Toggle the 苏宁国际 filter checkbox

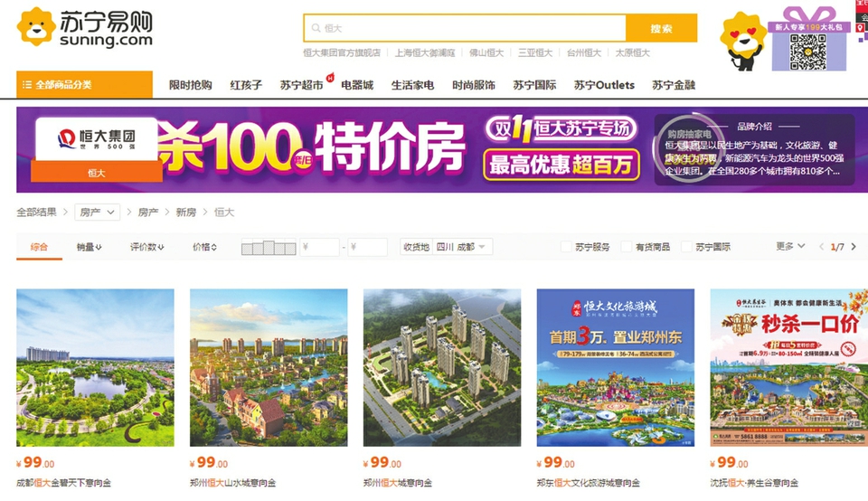click(686, 247)
